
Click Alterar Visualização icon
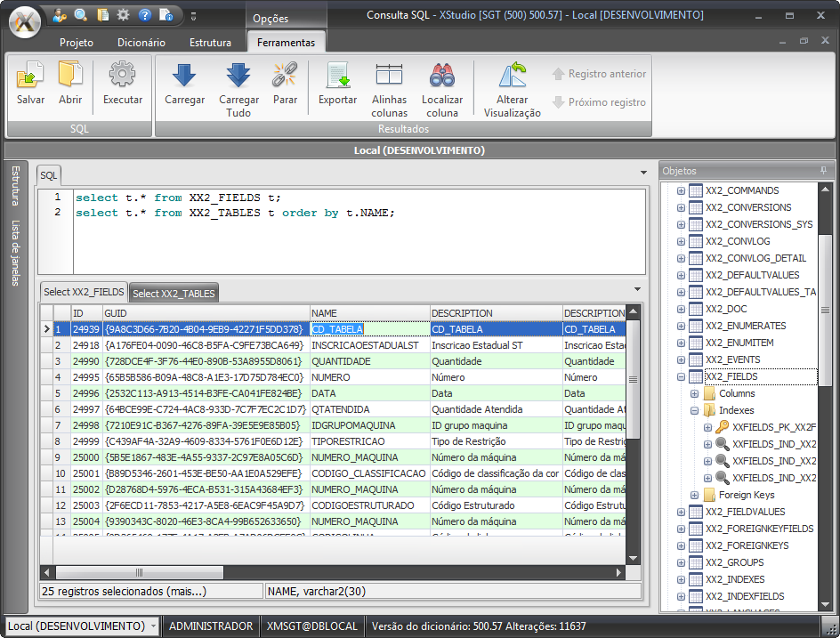tap(512, 77)
